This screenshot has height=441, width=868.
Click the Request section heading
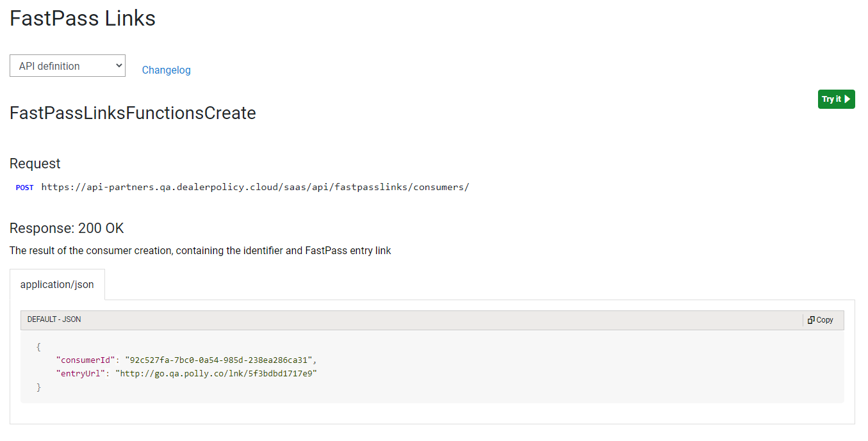click(x=35, y=163)
